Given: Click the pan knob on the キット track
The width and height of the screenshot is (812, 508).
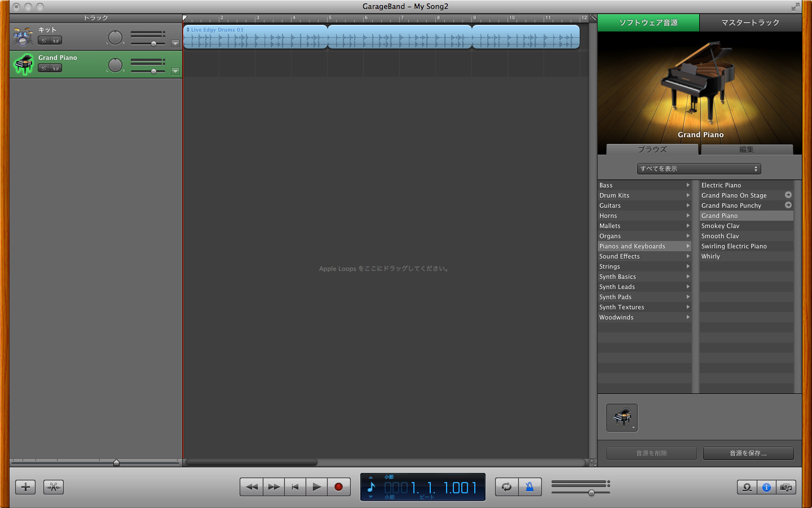Looking at the screenshot, I should (115, 37).
